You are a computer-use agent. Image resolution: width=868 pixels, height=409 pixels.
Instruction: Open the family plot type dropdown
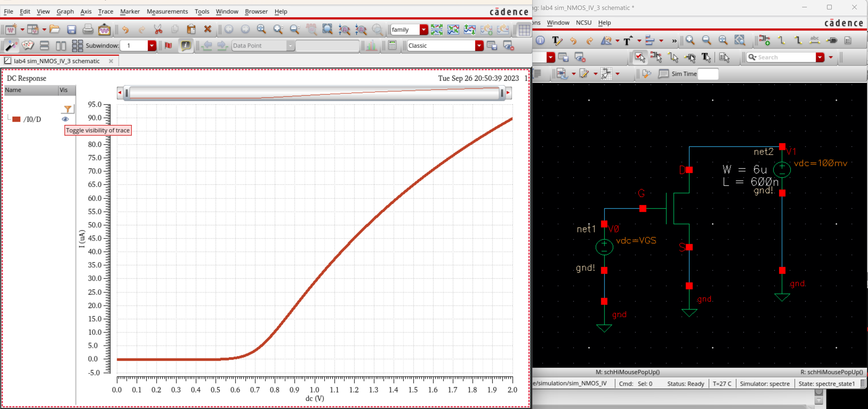(x=423, y=30)
